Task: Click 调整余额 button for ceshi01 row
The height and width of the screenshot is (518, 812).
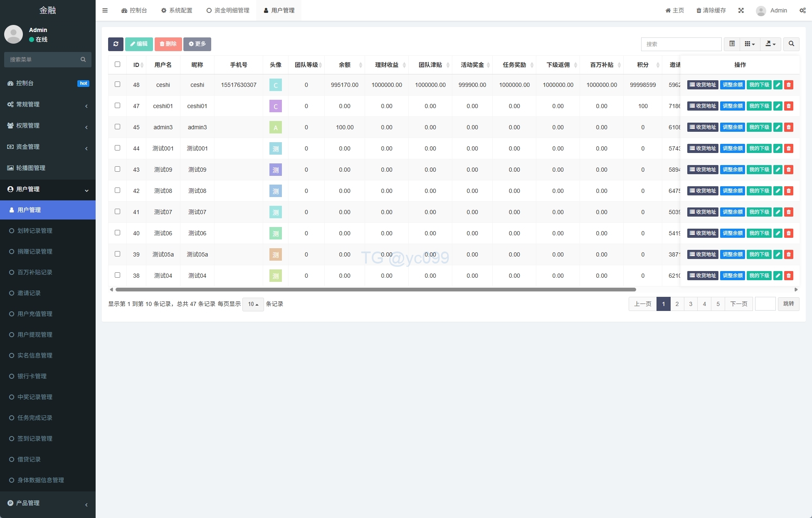Action: 732,106
